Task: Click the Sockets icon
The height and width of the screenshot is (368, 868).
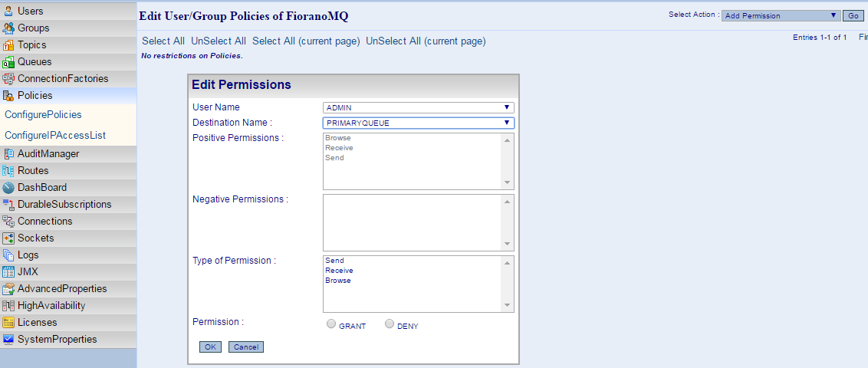Action: pyautogui.click(x=8, y=238)
